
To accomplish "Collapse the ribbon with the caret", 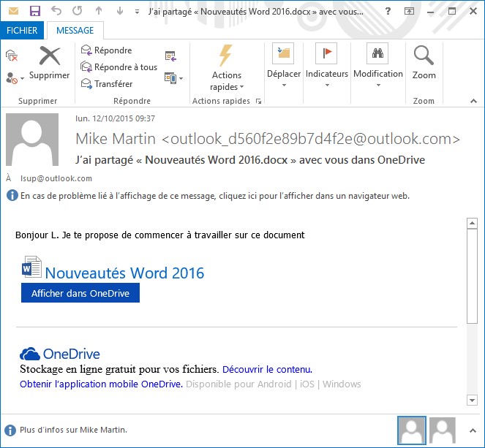I will (x=473, y=101).
